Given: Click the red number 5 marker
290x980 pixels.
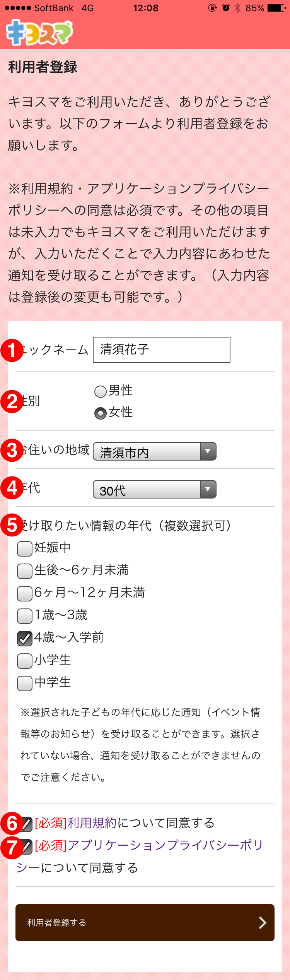Looking at the screenshot, I should tap(12, 525).
